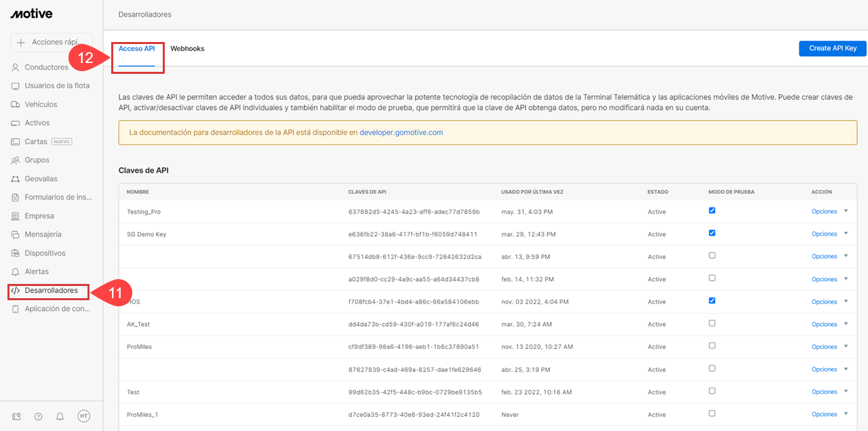Click the Vehículos truck icon
Viewport: 868px width, 431px height.
(16, 104)
